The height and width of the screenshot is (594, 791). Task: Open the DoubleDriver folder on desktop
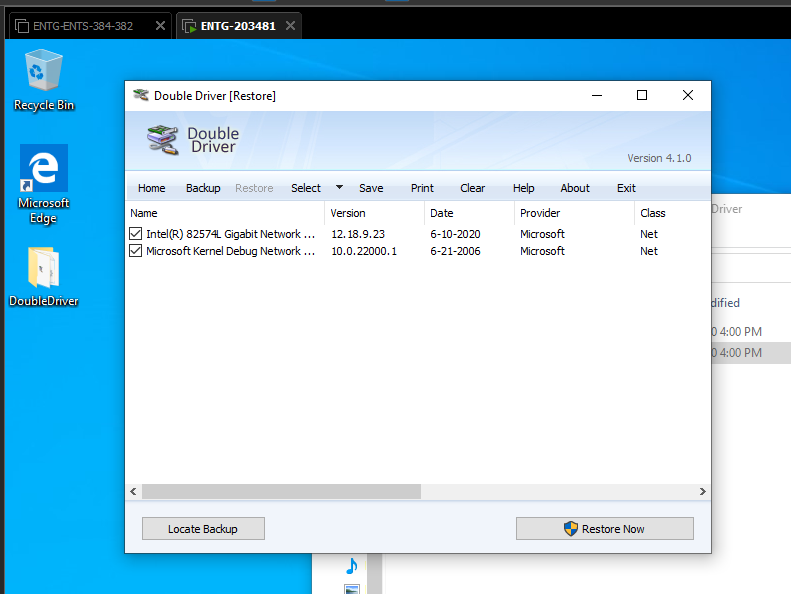(43, 277)
